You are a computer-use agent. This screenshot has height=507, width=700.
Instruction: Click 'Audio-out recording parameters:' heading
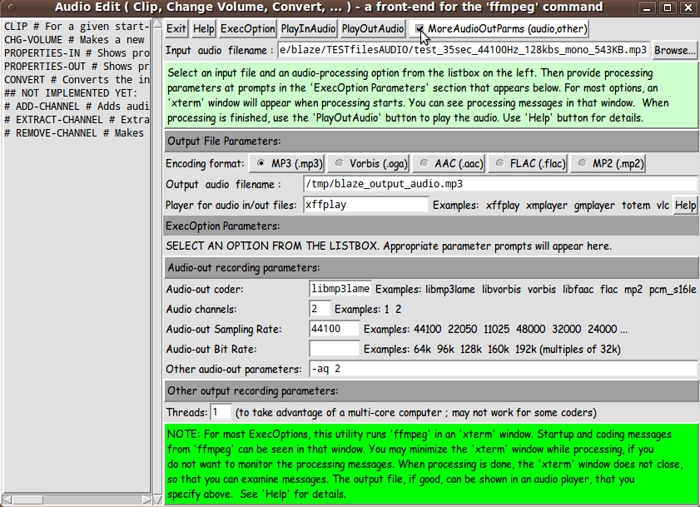(243, 268)
